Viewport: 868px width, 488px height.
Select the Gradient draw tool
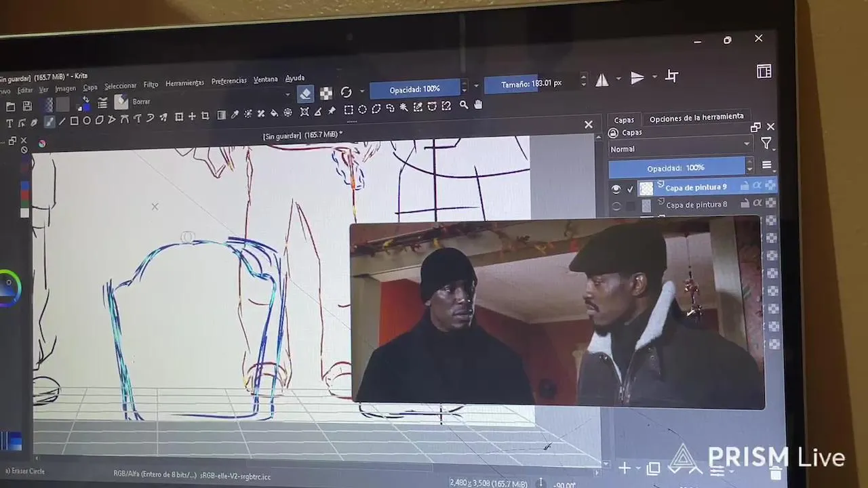pyautogui.click(x=221, y=115)
